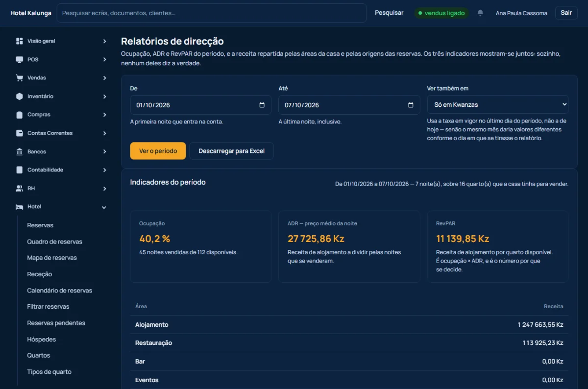Click the Contas Correntes wallet icon
The height and width of the screenshot is (389, 588).
tap(20, 133)
